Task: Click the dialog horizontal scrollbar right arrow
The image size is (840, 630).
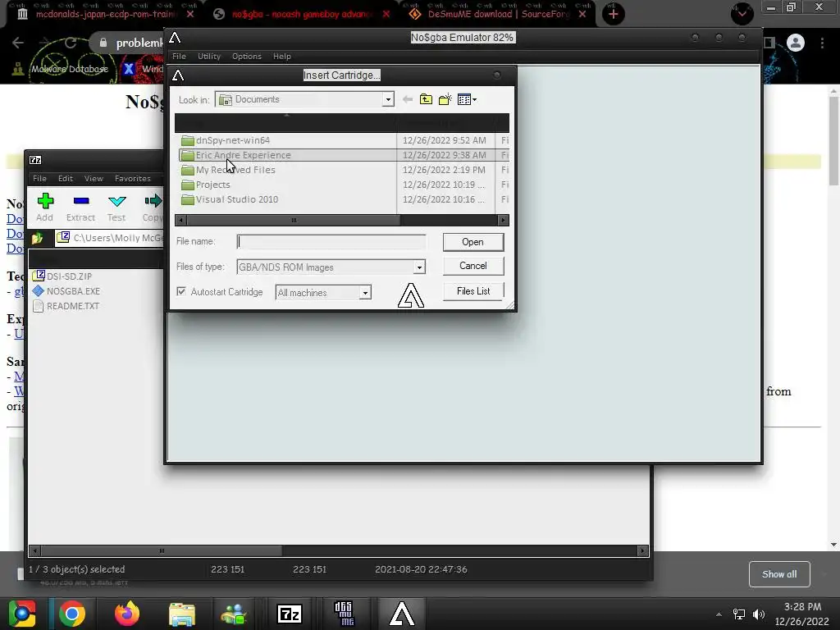Action: tap(503, 220)
